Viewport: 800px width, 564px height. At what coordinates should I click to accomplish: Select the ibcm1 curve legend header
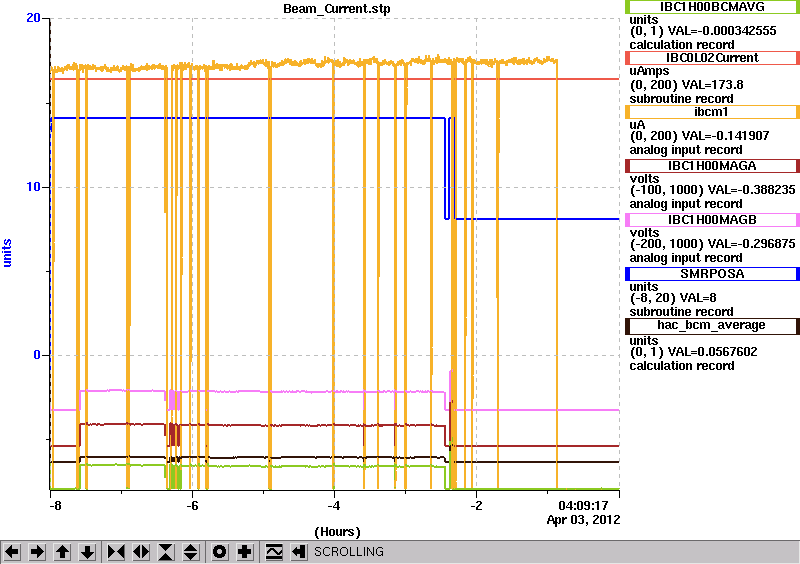[712, 112]
